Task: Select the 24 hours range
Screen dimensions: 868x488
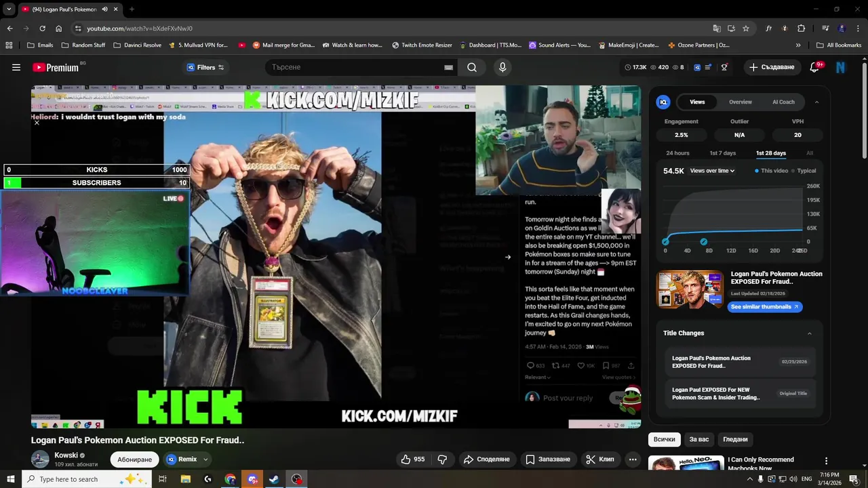Action: pos(677,153)
